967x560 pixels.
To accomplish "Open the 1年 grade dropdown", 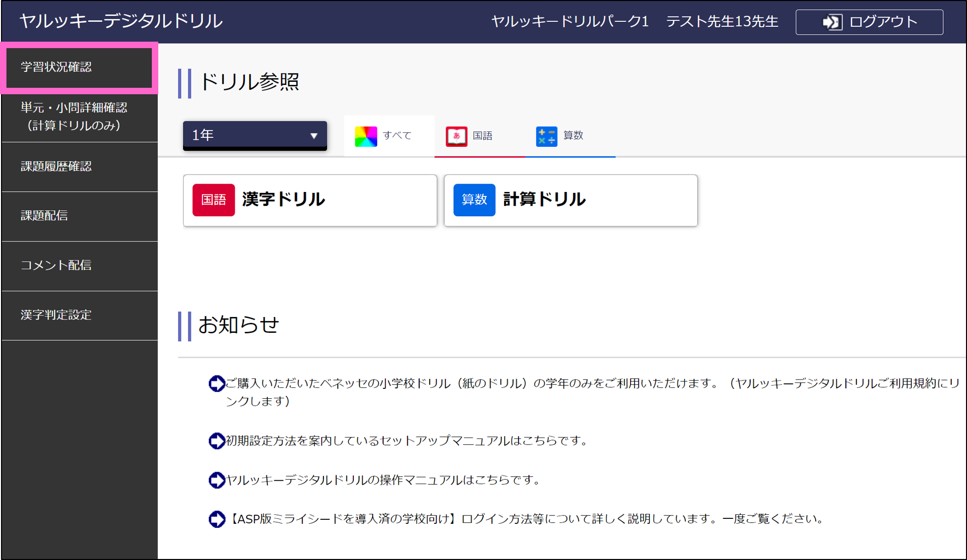I will point(255,134).
